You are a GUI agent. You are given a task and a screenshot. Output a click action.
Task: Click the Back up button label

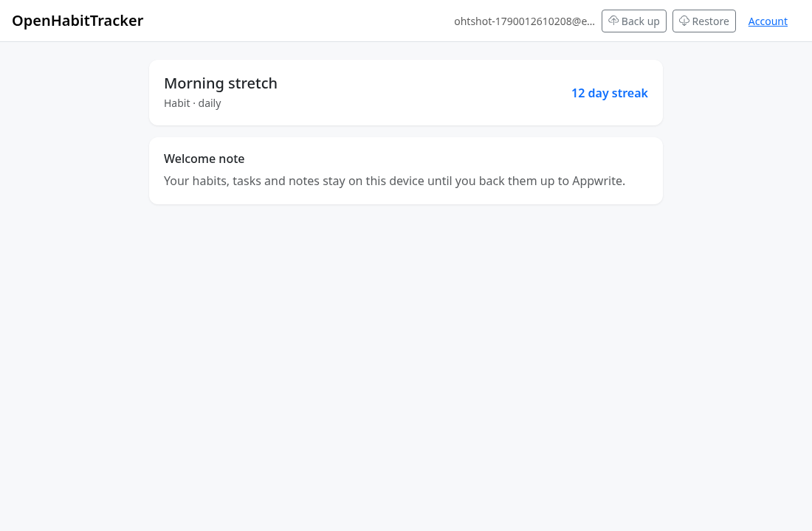pos(640,21)
